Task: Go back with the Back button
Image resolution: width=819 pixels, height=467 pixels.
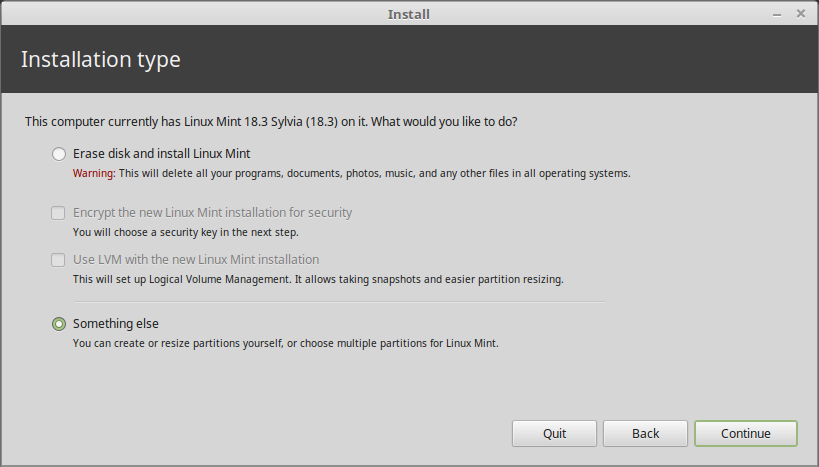Action: tap(645, 433)
